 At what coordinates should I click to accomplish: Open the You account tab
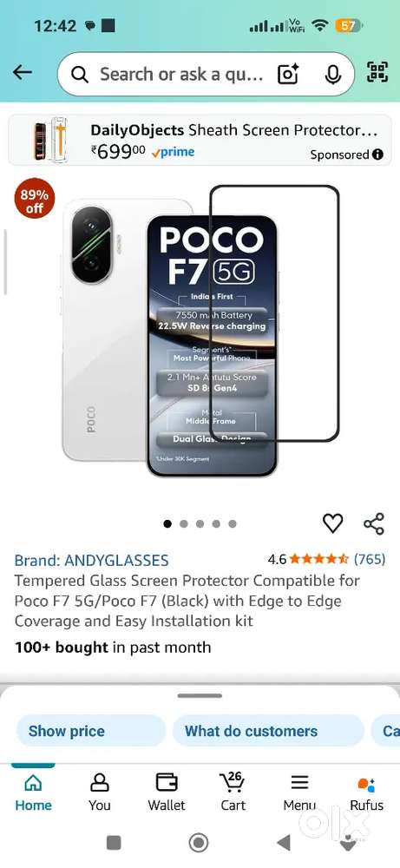[100, 793]
